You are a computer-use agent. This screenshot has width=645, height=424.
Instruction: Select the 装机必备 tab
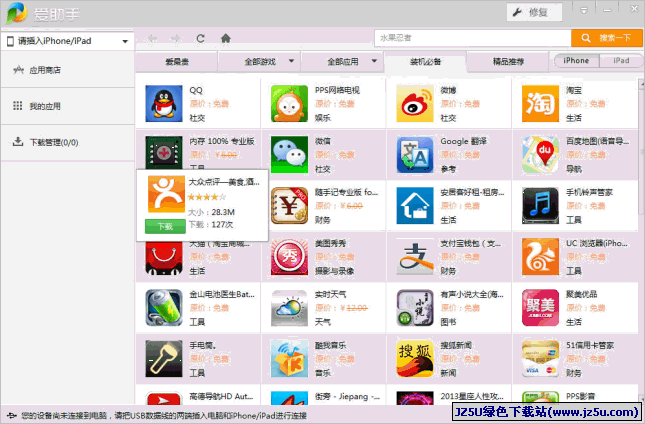pyautogui.click(x=425, y=62)
